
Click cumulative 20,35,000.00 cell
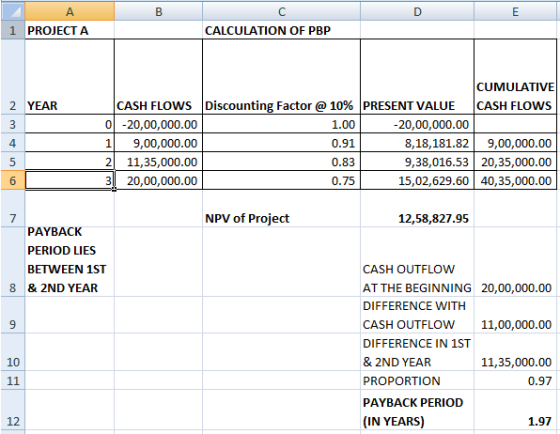click(x=515, y=162)
